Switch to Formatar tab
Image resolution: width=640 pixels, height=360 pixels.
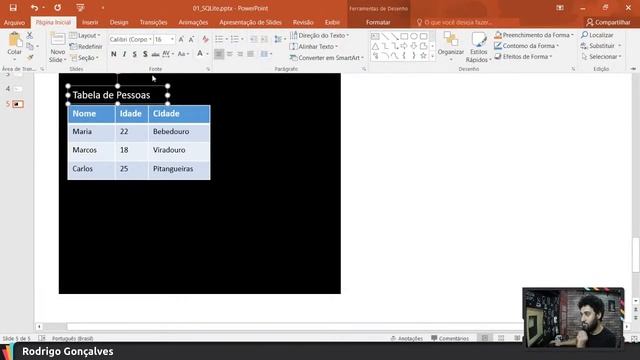point(378,22)
